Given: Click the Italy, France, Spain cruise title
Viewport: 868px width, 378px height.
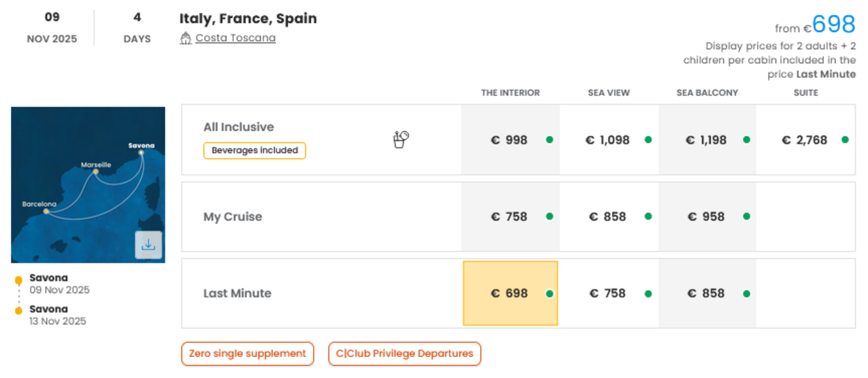Looking at the screenshot, I should [x=248, y=18].
